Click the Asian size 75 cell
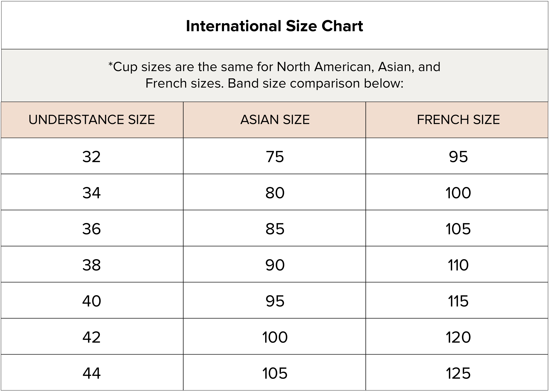The width and height of the screenshot is (549, 392). point(274,156)
